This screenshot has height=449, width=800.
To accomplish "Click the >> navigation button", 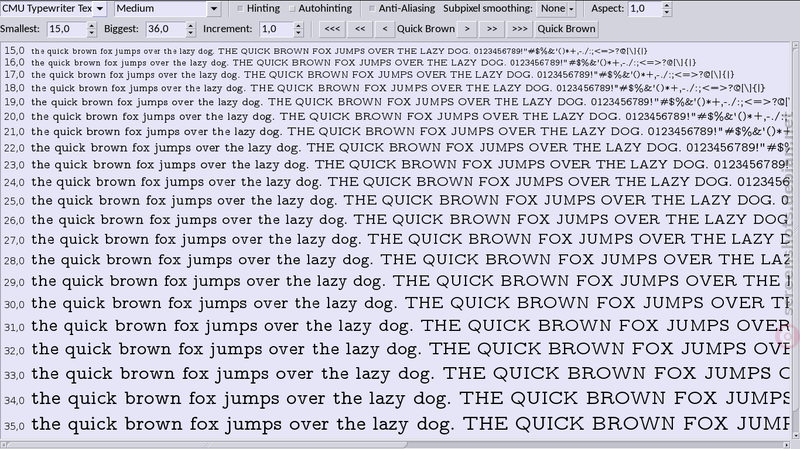I will tap(492, 29).
